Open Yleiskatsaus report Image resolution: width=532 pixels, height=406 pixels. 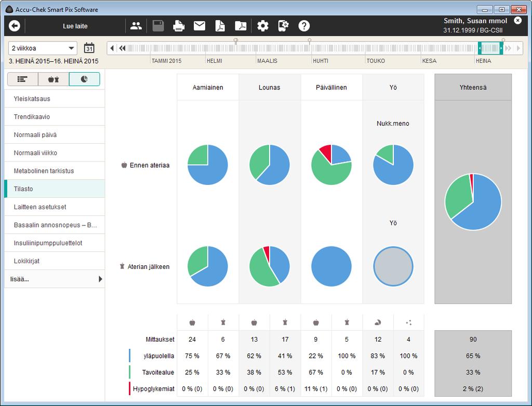(55, 99)
